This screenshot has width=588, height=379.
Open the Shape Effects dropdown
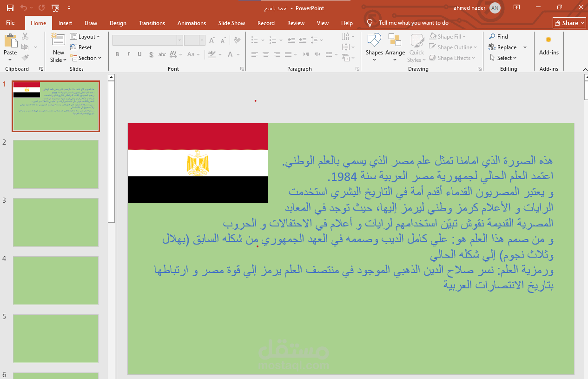[x=452, y=58]
